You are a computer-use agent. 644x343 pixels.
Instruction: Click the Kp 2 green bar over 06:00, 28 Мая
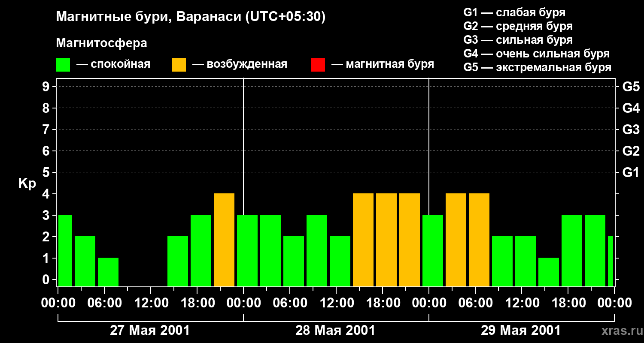click(x=294, y=262)
